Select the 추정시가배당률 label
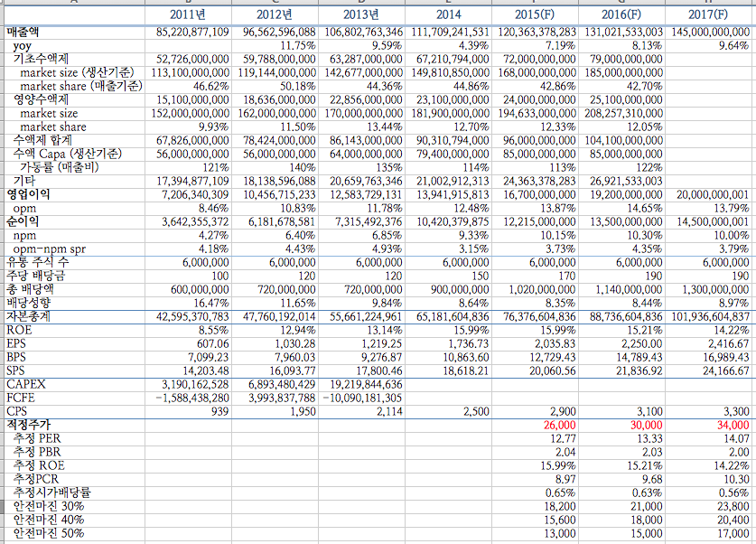756x544 pixels. 51,492
